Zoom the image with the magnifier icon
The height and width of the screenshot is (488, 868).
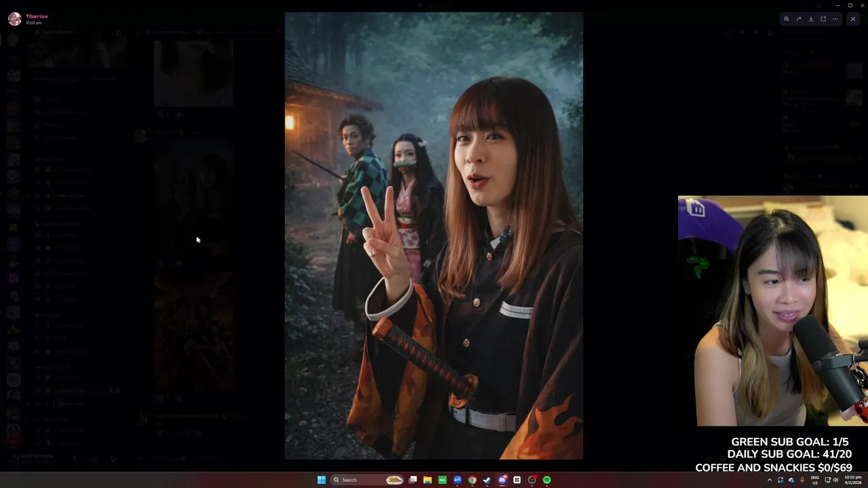(x=787, y=19)
